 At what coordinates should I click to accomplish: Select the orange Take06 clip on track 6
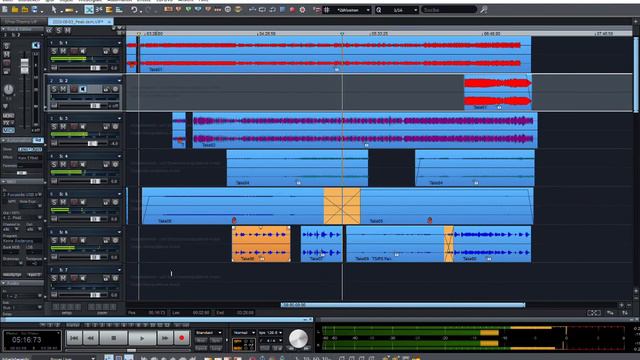point(261,244)
